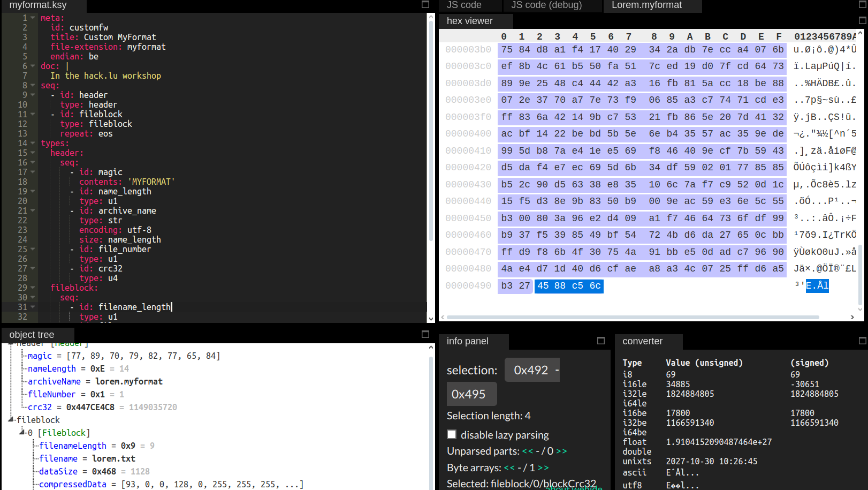Select the hex viewer tab
The width and height of the screenshot is (868, 490).
[x=470, y=21]
